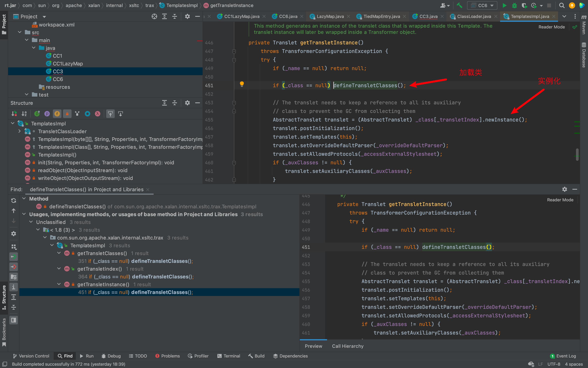This screenshot has height=368, width=588.
Task: Collapse all nodes in Find results
Action: pos(14,307)
